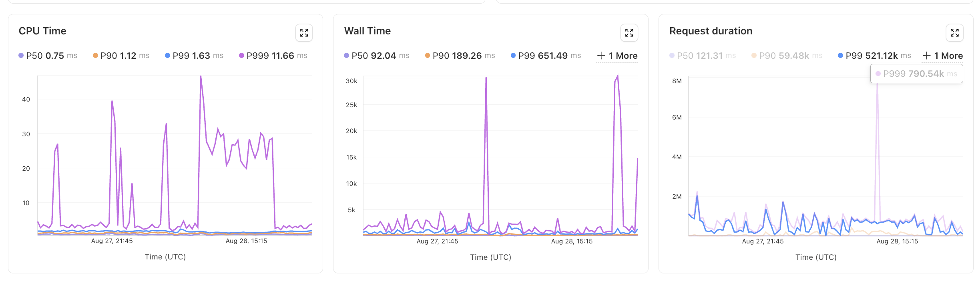Enable the Request duration P50 series

pyautogui.click(x=703, y=56)
